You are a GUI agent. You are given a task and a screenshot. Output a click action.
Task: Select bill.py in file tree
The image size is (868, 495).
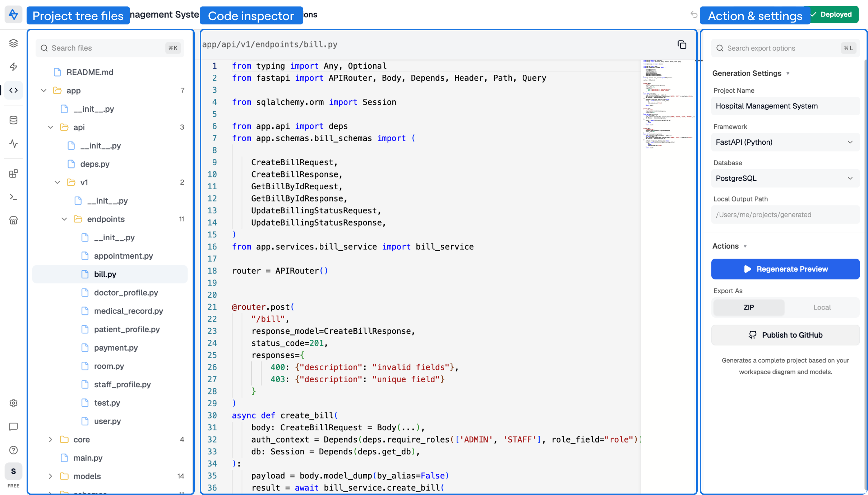110,274
